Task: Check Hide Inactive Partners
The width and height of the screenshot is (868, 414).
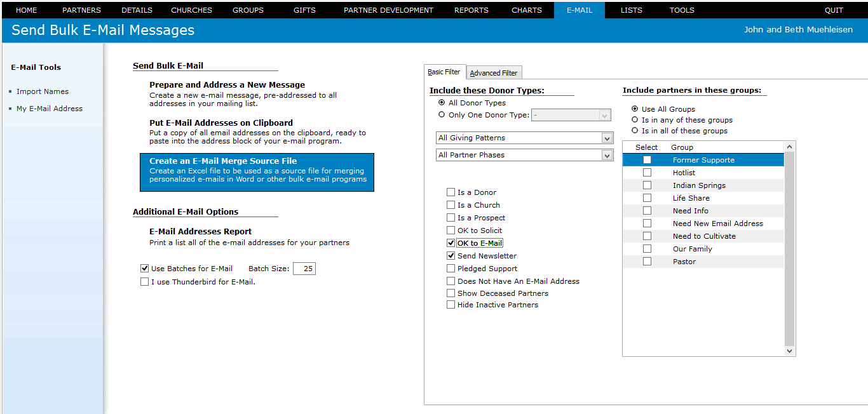Action: coord(451,305)
